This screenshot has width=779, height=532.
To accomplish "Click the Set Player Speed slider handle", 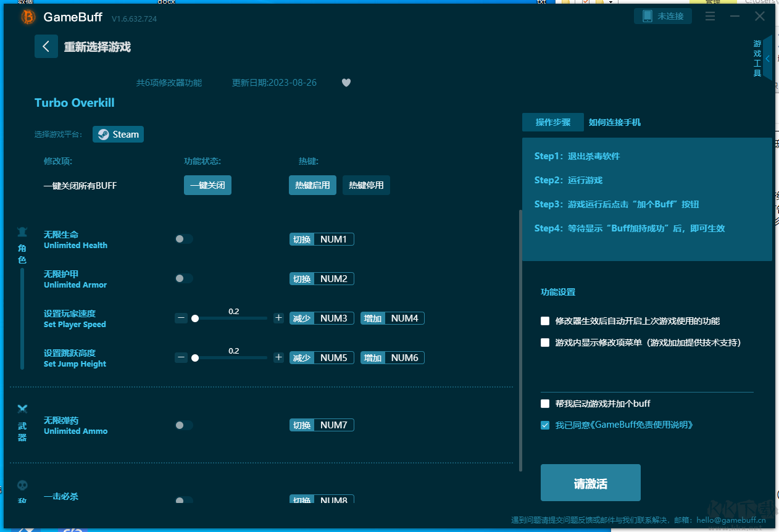I will tap(195, 318).
